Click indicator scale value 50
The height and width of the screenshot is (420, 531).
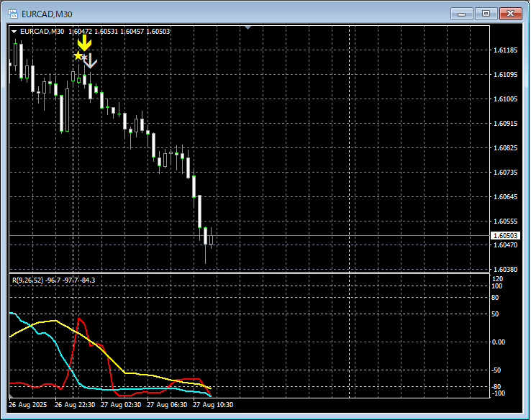495,314
